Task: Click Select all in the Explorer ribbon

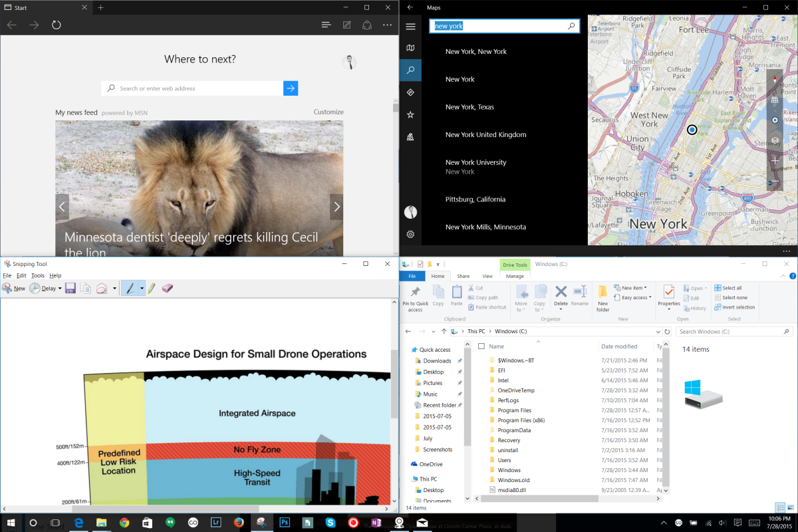Action: [x=728, y=288]
